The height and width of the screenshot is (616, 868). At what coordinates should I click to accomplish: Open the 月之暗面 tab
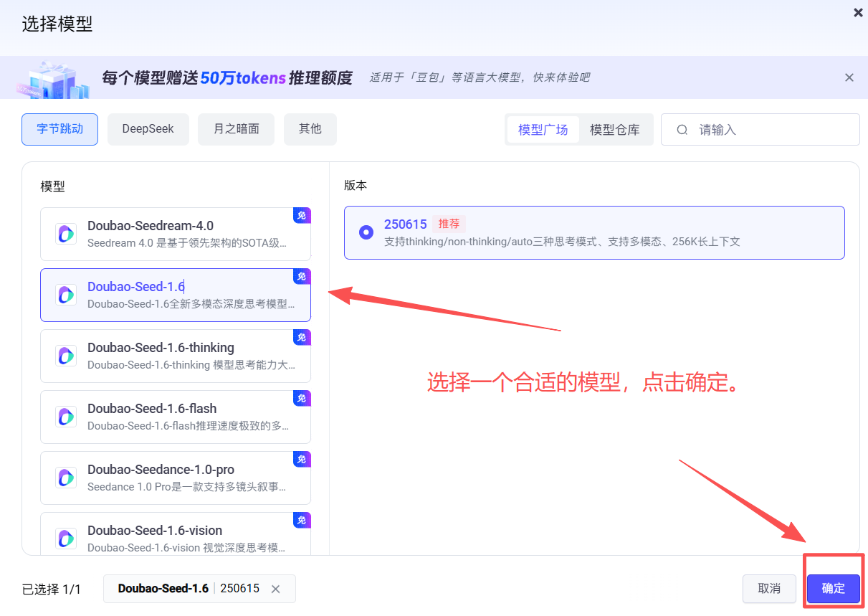[x=236, y=129]
